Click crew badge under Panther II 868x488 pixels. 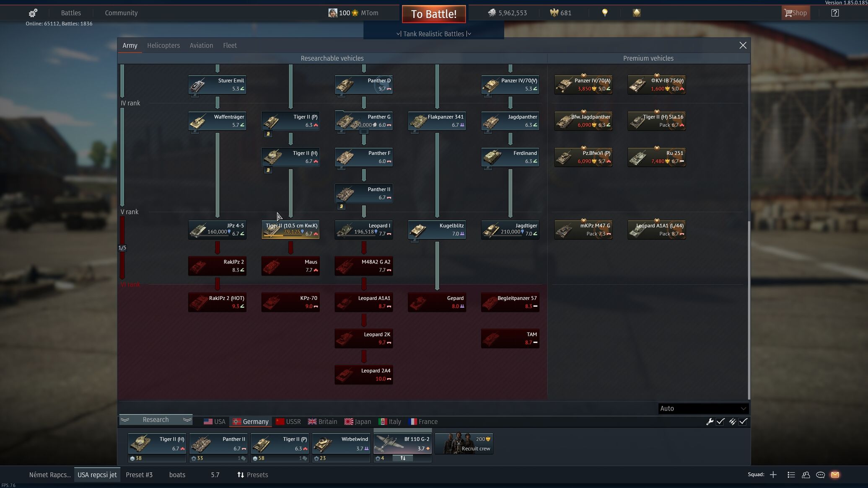click(x=342, y=207)
